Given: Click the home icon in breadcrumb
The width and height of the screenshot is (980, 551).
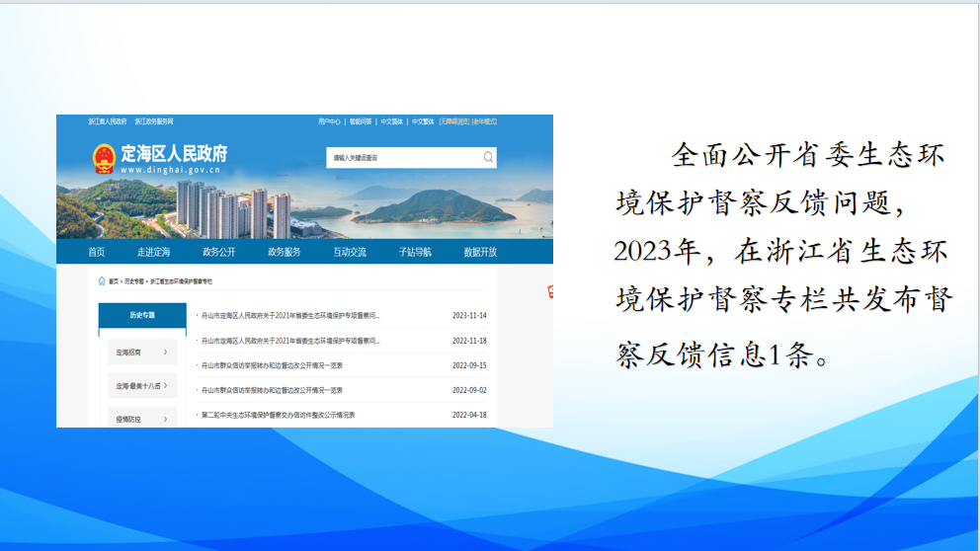Looking at the screenshot, I should (102, 281).
